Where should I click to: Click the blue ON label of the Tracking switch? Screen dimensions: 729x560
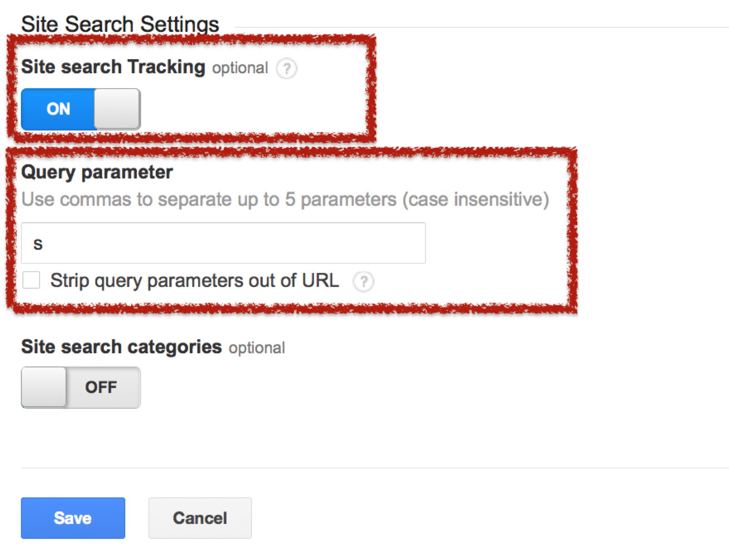click(58, 109)
